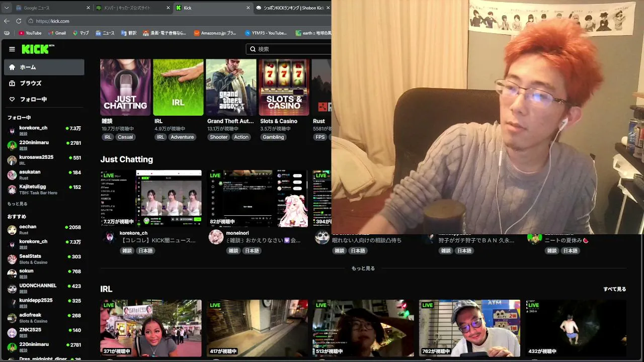
Task: Open the 漫画・電子書籍 bookmark
Action: click(165, 33)
